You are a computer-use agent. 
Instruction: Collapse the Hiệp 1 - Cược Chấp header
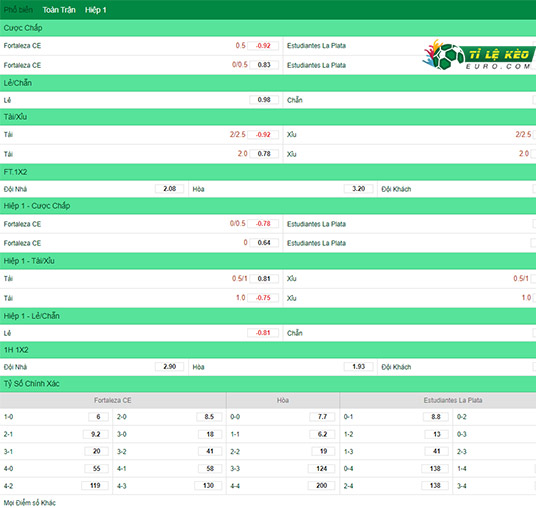point(268,206)
